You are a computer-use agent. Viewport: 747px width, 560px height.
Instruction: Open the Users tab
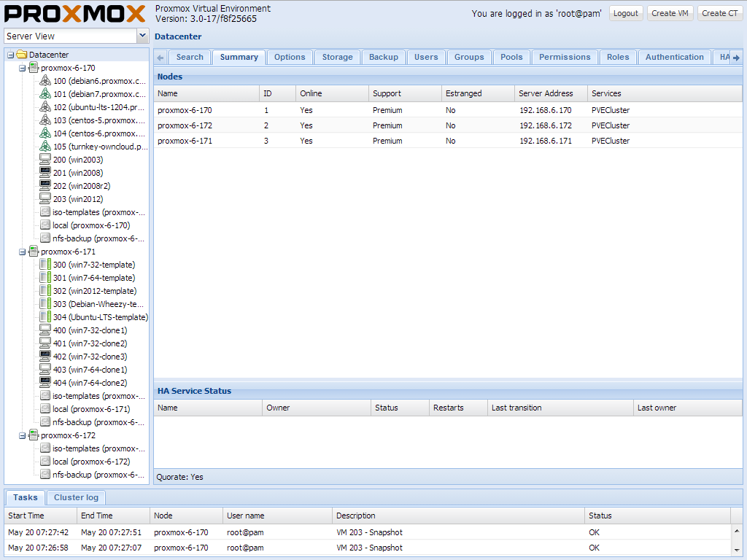coord(426,57)
